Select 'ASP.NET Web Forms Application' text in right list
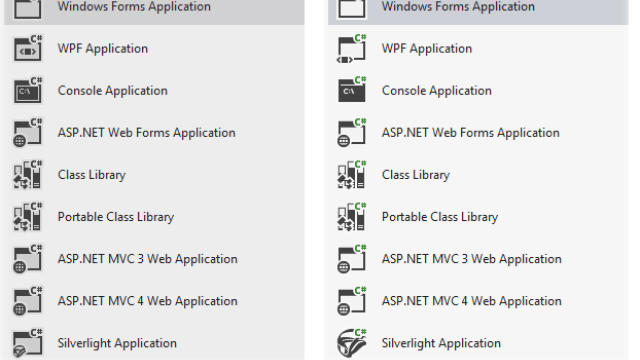 [471, 133]
